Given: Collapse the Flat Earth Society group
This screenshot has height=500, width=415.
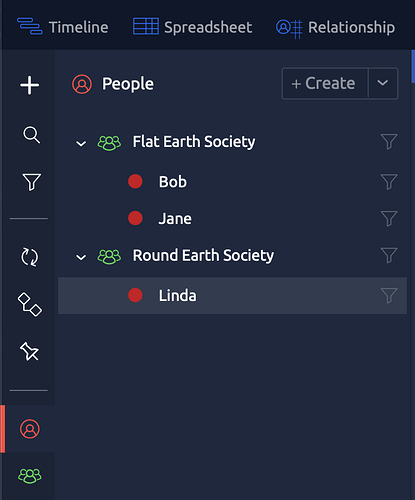Looking at the screenshot, I should [x=81, y=144].
